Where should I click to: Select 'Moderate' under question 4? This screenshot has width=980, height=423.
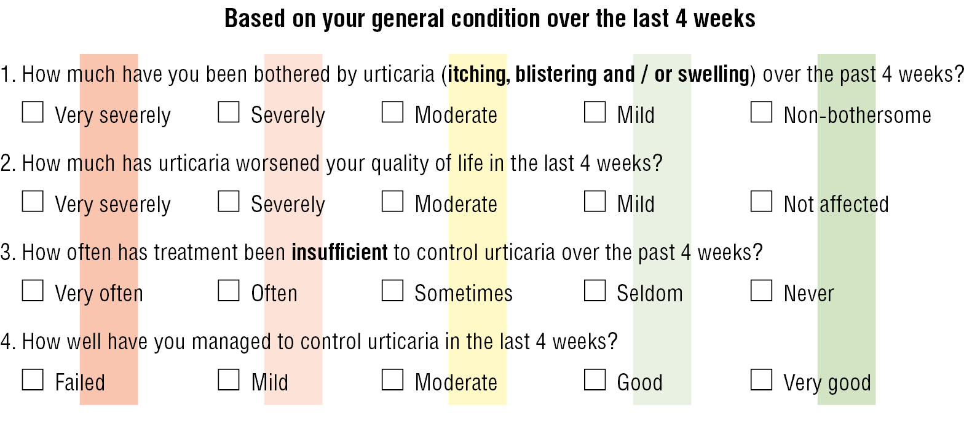[392, 380]
